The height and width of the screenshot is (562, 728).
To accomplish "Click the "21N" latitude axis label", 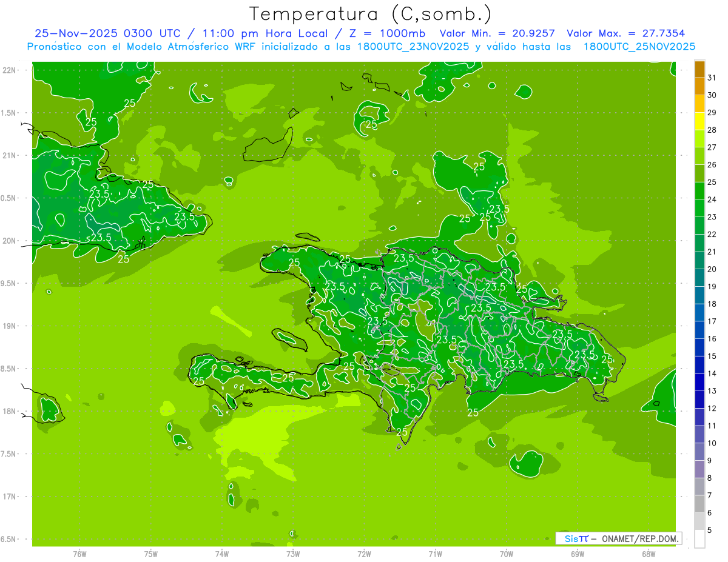I will [10, 155].
